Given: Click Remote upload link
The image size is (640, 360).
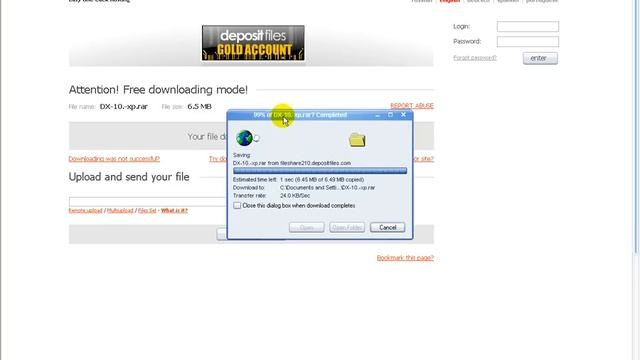Looking at the screenshot, I should pyautogui.click(x=85, y=211).
